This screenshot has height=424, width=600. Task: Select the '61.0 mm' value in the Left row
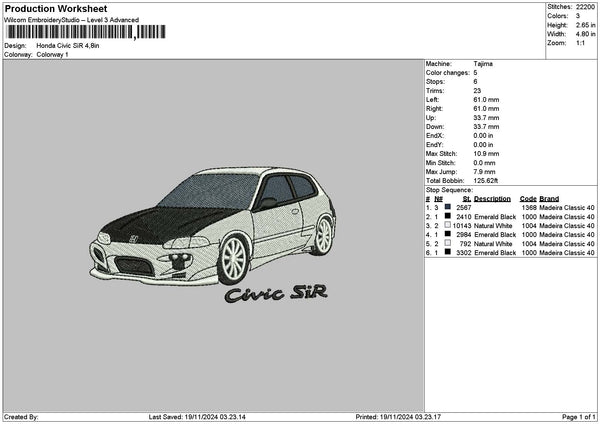[486, 100]
